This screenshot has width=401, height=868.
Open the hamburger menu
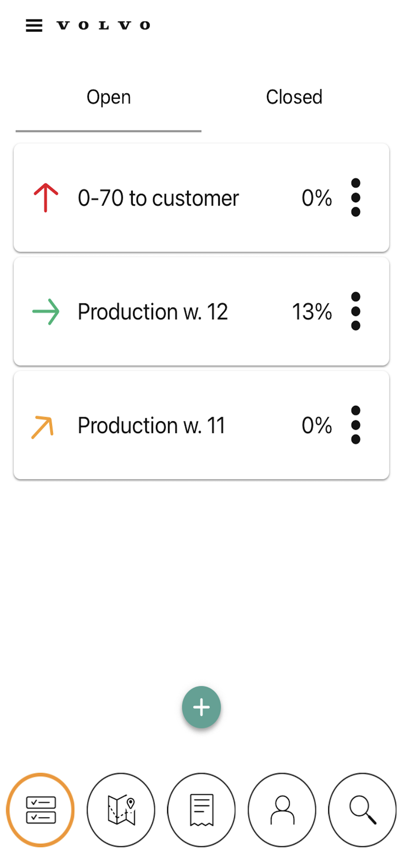pos(34,26)
